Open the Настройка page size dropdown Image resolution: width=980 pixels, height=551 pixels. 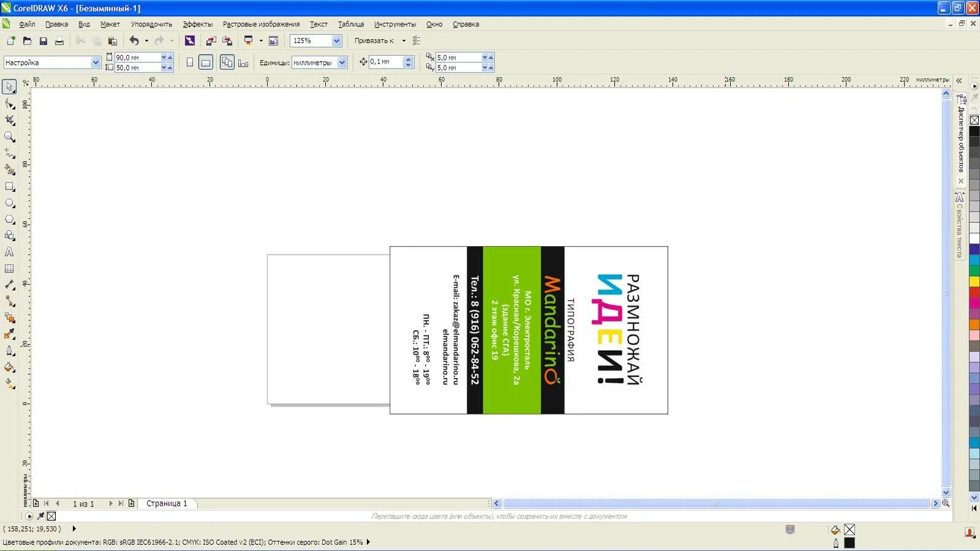(x=96, y=62)
